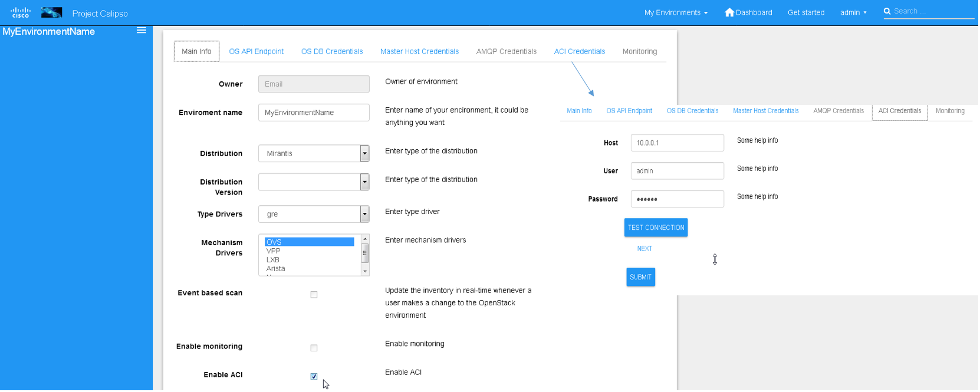Click the NEXT link
The height and width of the screenshot is (392, 980).
644,249
